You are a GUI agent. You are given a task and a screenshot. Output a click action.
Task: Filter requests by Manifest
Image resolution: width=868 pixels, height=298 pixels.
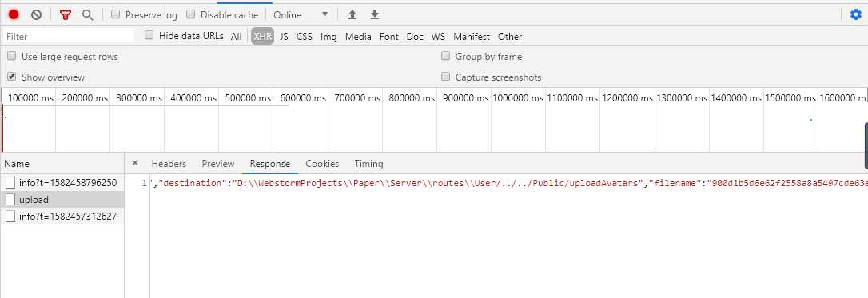point(472,37)
